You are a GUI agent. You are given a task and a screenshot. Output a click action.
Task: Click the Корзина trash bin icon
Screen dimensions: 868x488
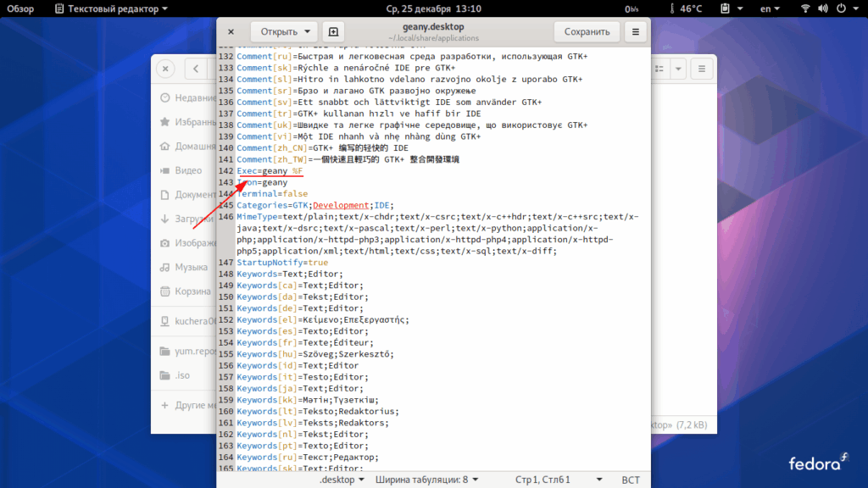click(x=165, y=291)
